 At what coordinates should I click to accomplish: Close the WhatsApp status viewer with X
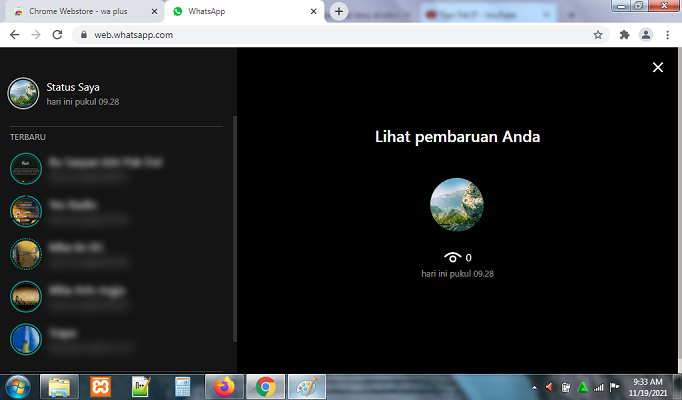pyautogui.click(x=658, y=67)
